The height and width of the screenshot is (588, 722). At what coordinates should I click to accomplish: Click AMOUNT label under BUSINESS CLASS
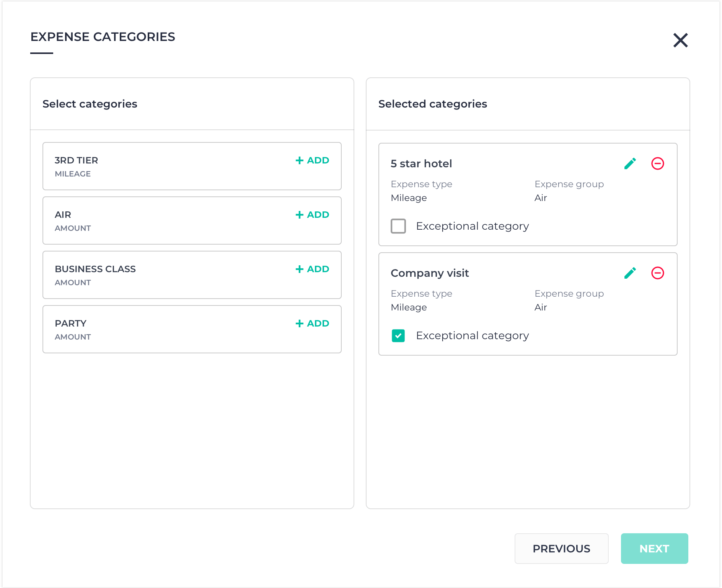pyautogui.click(x=73, y=283)
